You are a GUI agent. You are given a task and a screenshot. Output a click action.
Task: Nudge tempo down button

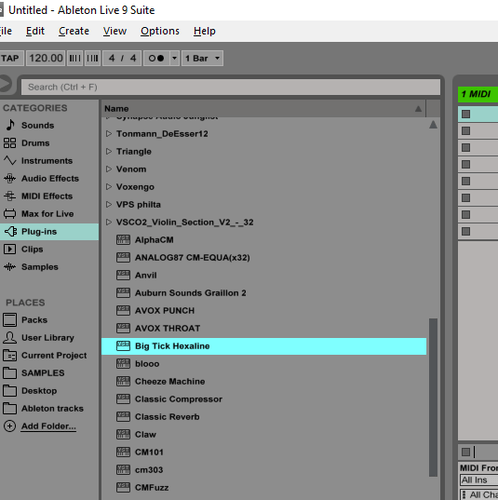pyautogui.click(x=75, y=58)
